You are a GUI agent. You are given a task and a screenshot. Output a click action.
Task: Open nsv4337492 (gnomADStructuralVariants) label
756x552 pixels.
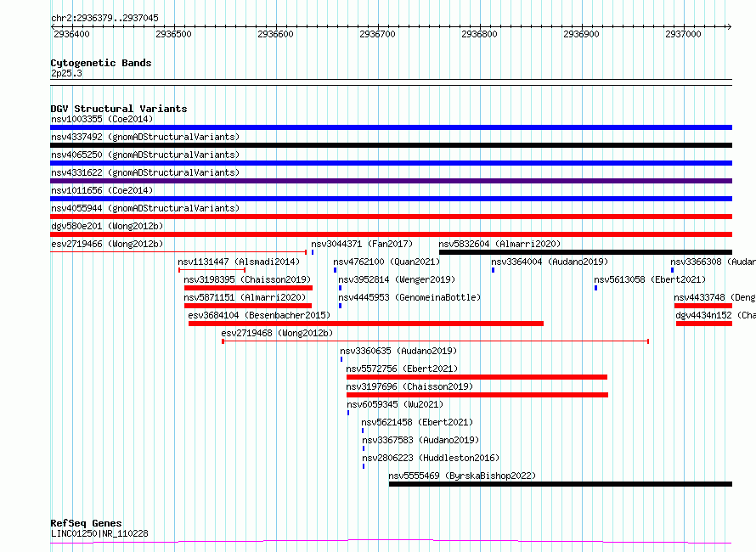[x=145, y=137]
